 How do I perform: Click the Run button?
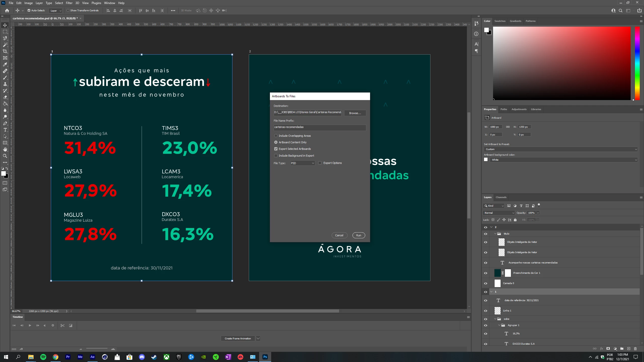point(358,235)
